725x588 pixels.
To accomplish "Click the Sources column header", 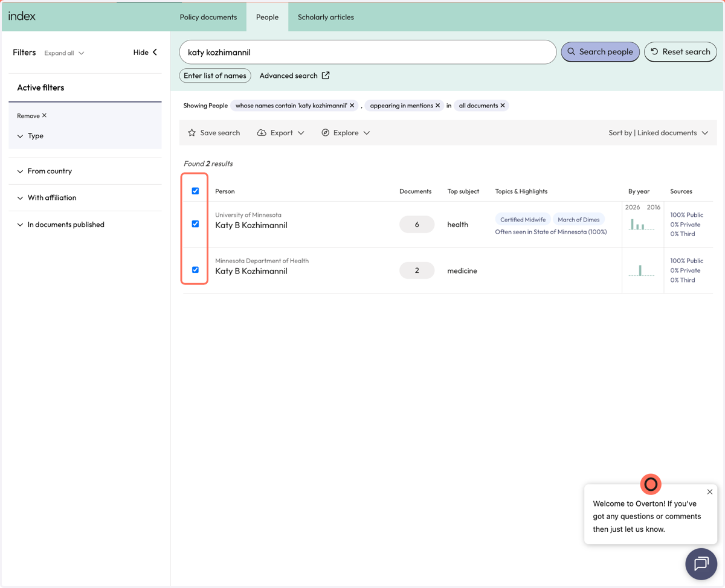I will pyautogui.click(x=681, y=191).
